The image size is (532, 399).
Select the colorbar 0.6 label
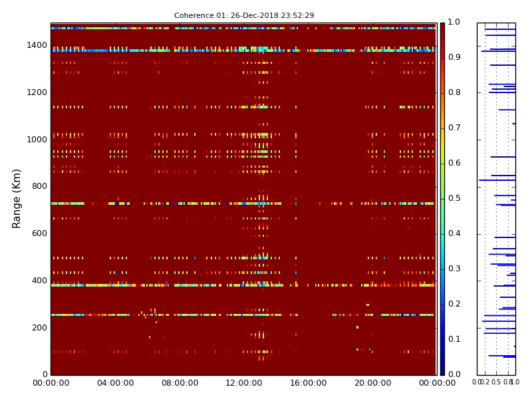pos(454,163)
